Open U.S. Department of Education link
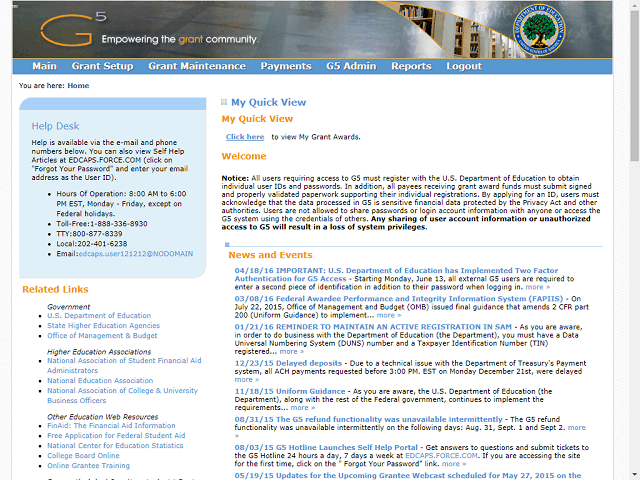Image resolution: width=640 pixels, height=480 pixels. click(x=99, y=316)
